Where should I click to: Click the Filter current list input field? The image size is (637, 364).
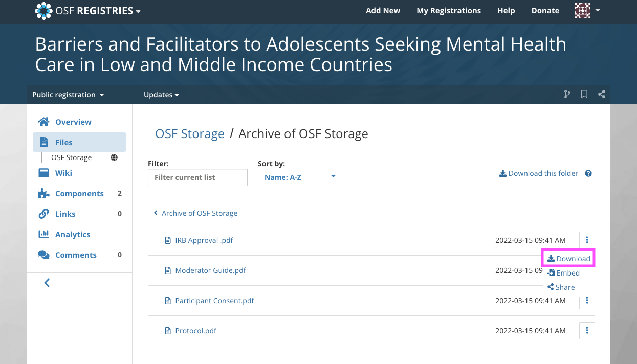tap(197, 177)
